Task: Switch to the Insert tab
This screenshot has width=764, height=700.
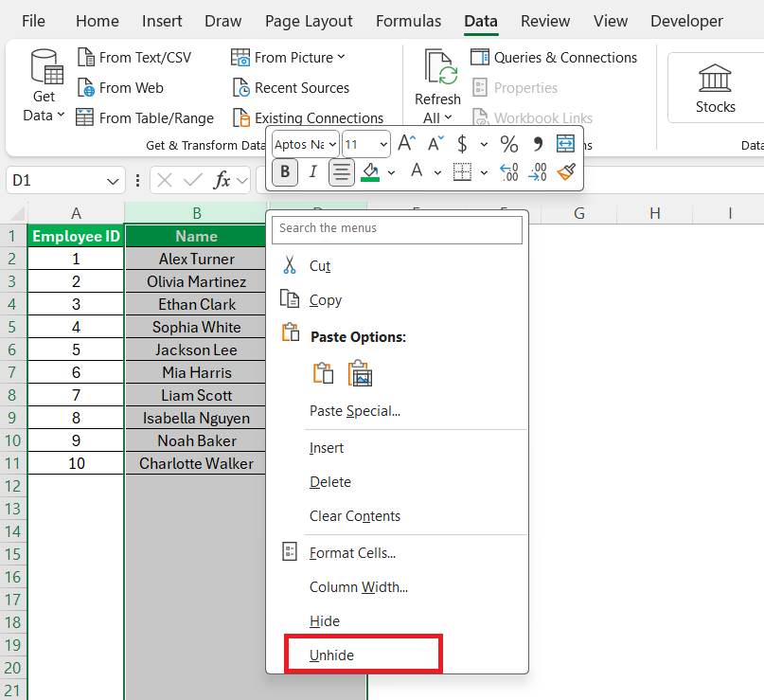Action: pyautogui.click(x=162, y=21)
